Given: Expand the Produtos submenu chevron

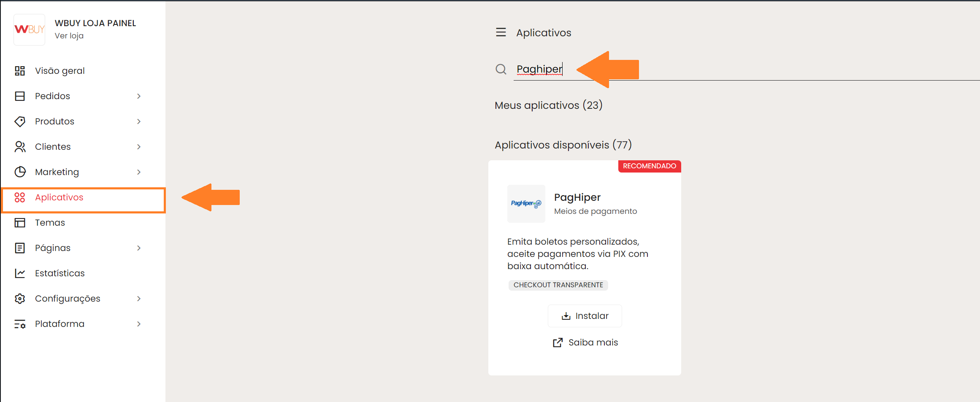Looking at the screenshot, I should (x=139, y=121).
